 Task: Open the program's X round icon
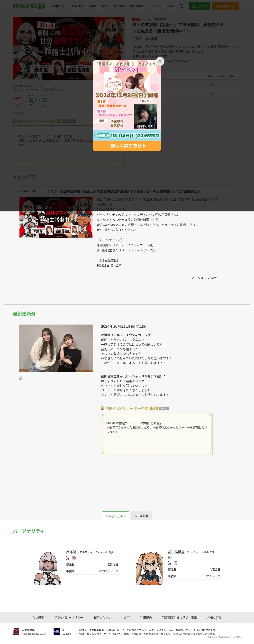click(31, 100)
